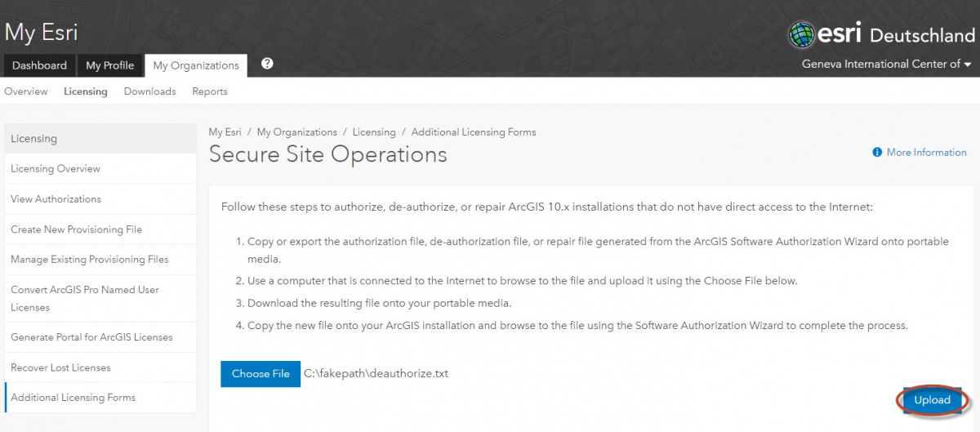Click the selected file path deauthorize.txt

[376, 374]
